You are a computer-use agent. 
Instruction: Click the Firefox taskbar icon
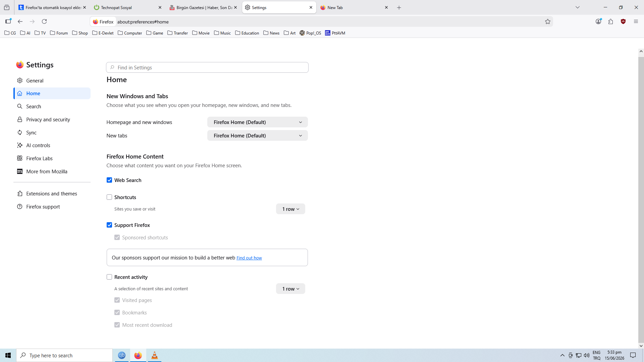coord(138,355)
